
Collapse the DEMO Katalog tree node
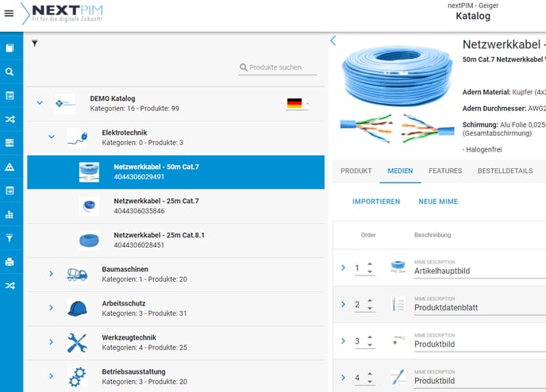pyautogui.click(x=40, y=102)
